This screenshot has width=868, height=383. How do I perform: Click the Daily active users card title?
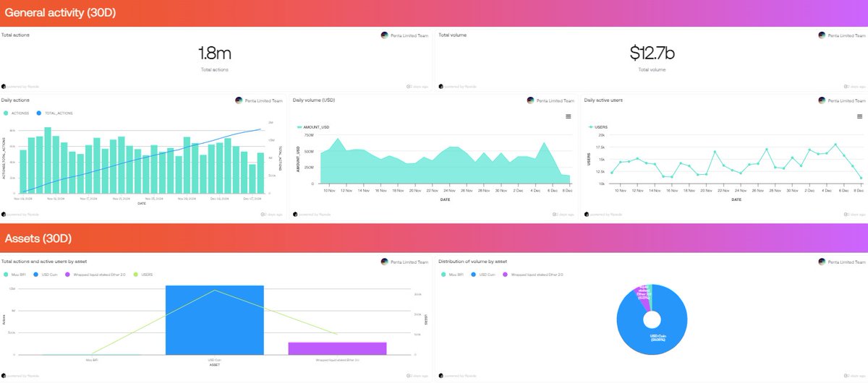click(603, 100)
